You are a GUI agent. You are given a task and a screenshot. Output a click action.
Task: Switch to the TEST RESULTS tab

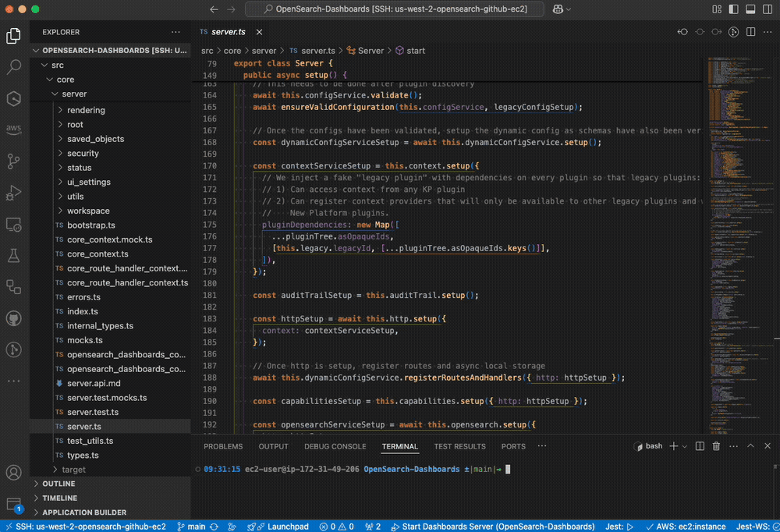[459, 446]
